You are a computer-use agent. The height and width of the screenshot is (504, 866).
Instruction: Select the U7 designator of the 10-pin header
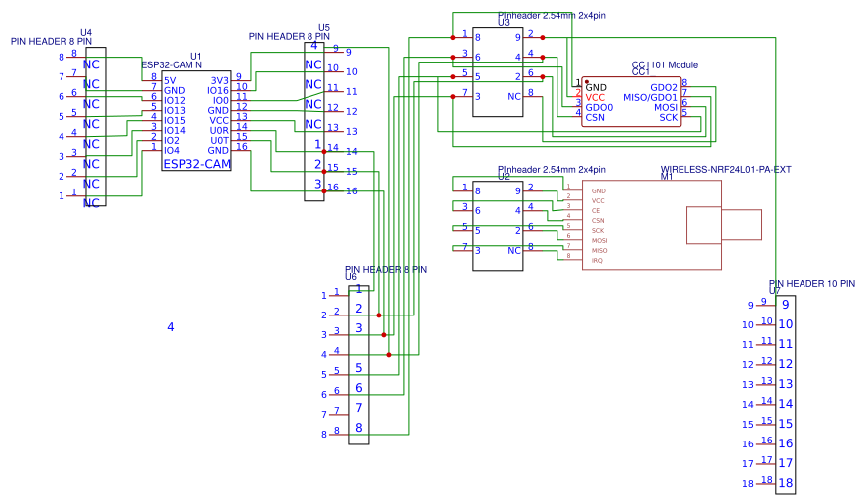(775, 291)
